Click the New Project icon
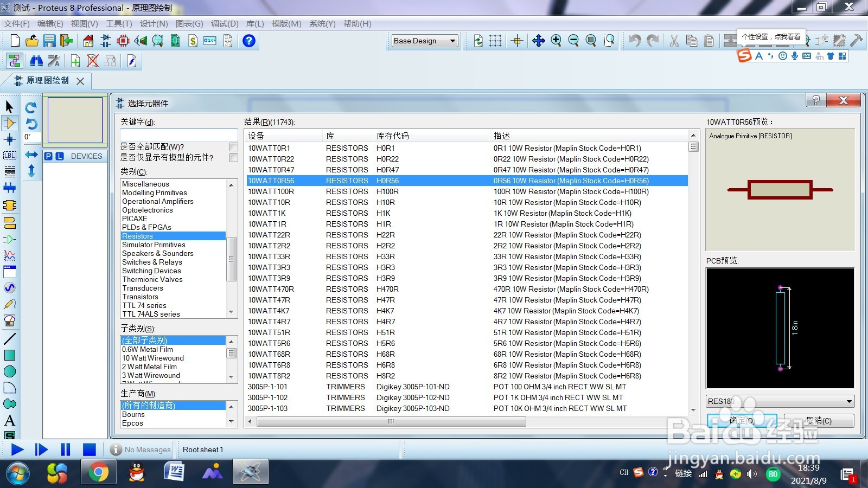The height and width of the screenshot is (488, 868). [x=15, y=41]
